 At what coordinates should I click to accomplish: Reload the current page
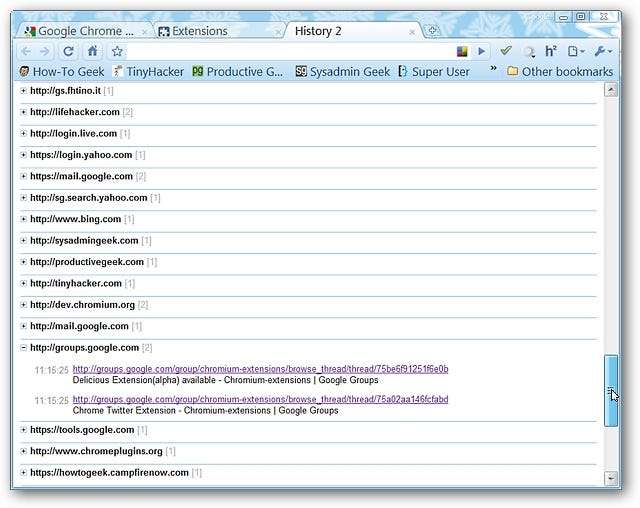pyautogui.click(x=68, y=52)
